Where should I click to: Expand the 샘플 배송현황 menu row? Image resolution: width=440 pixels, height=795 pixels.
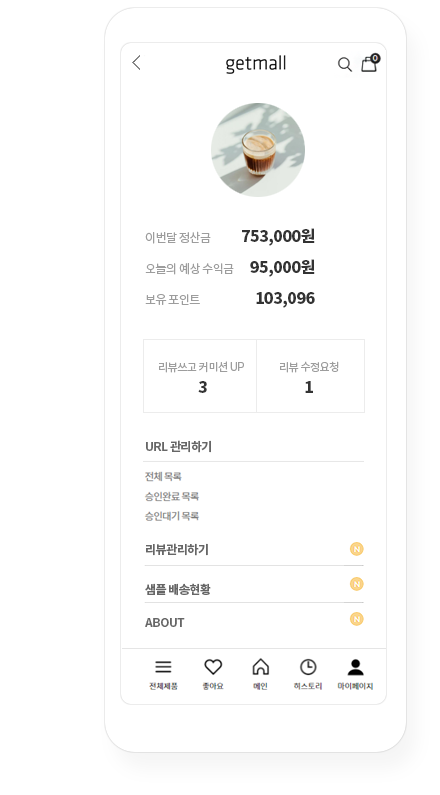254,587
